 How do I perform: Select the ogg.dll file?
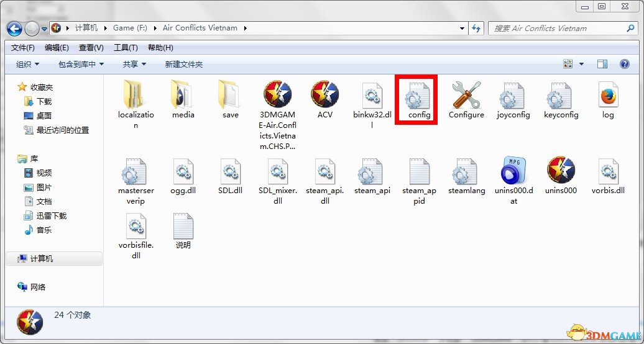click(x=183, y=176)
